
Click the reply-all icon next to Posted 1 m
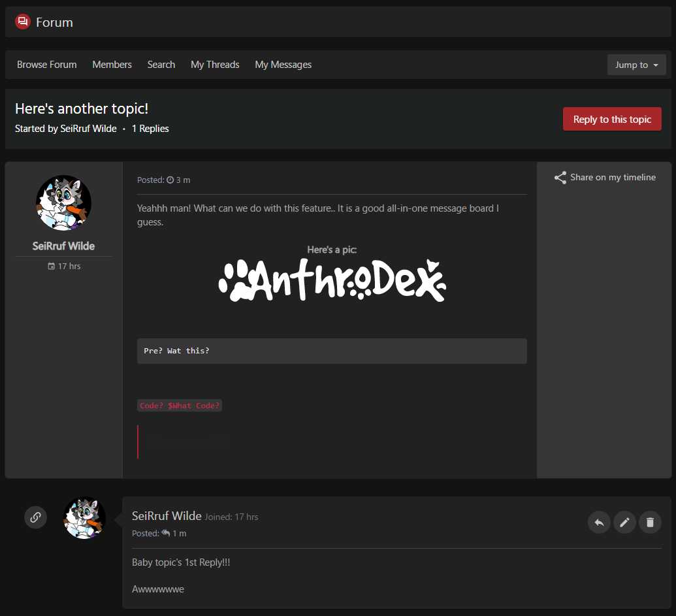(165, 533)
